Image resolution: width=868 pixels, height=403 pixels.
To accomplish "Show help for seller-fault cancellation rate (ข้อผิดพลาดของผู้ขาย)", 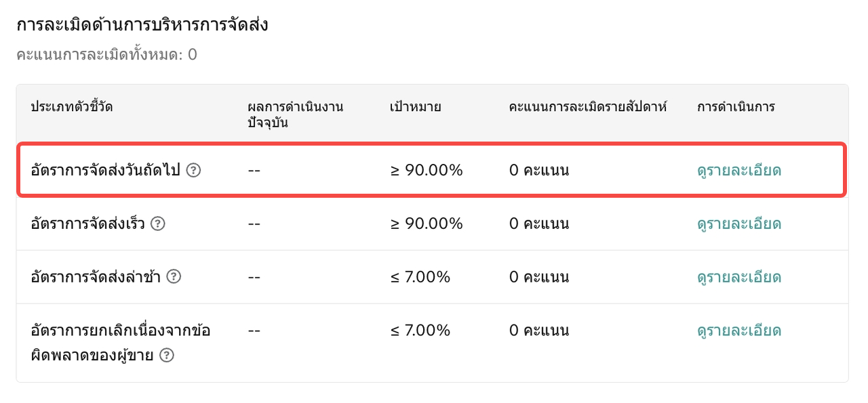I will [167, 355].
